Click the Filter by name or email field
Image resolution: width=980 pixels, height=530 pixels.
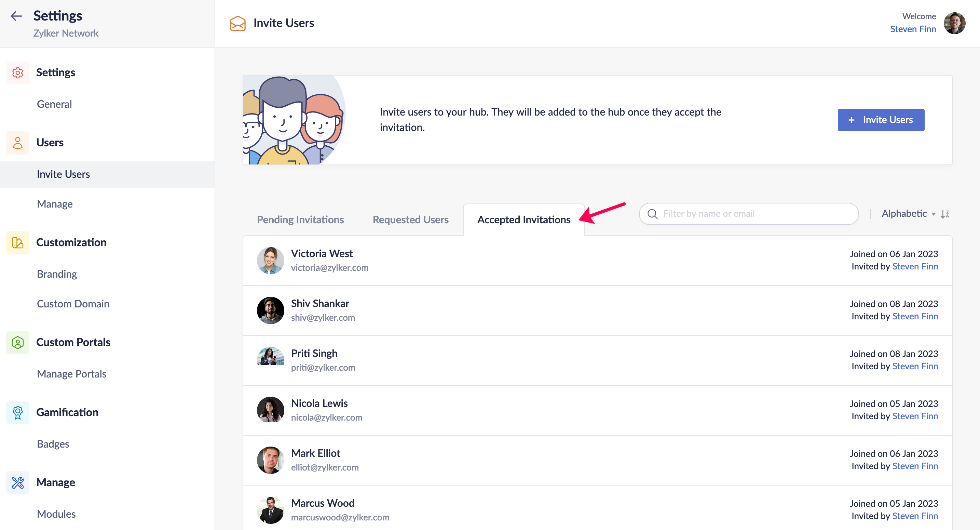click(x=749, y=214)
